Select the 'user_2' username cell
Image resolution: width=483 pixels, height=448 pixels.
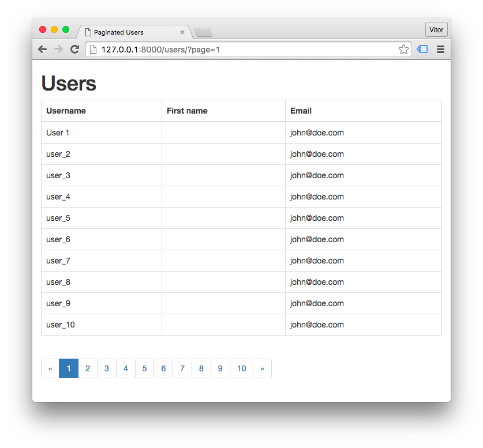coord(102,154)
